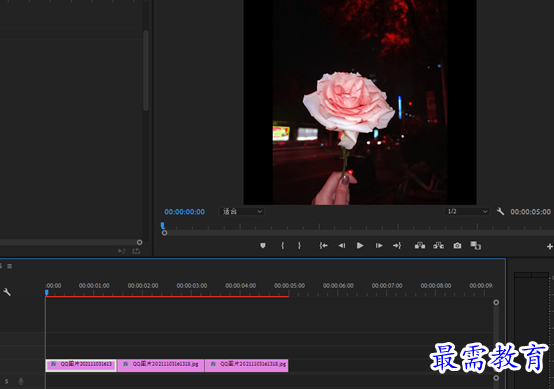Click the lower vertical zoom handle in the Timeline
The image size is (554, 389).
(496, 378)
